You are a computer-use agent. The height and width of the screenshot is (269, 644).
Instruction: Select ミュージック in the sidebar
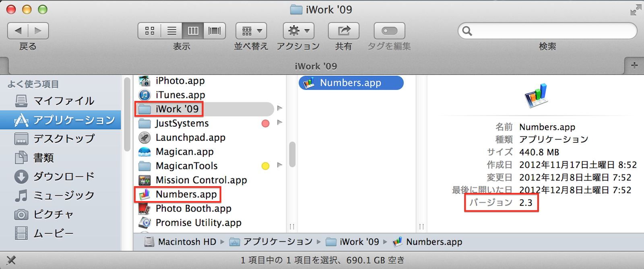60,195
